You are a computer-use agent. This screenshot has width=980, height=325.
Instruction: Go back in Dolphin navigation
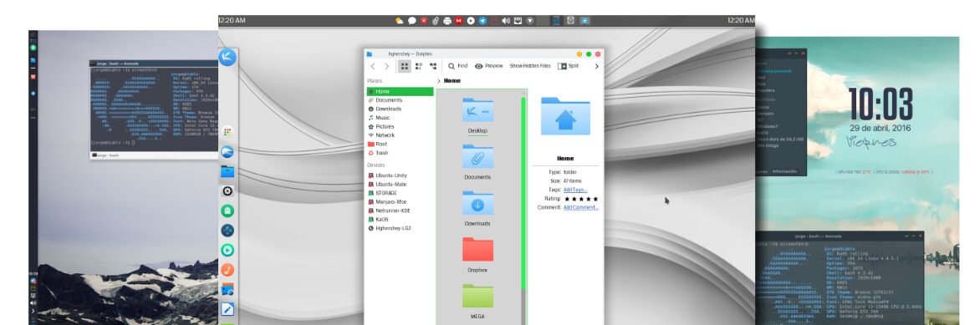click(372, 66)
